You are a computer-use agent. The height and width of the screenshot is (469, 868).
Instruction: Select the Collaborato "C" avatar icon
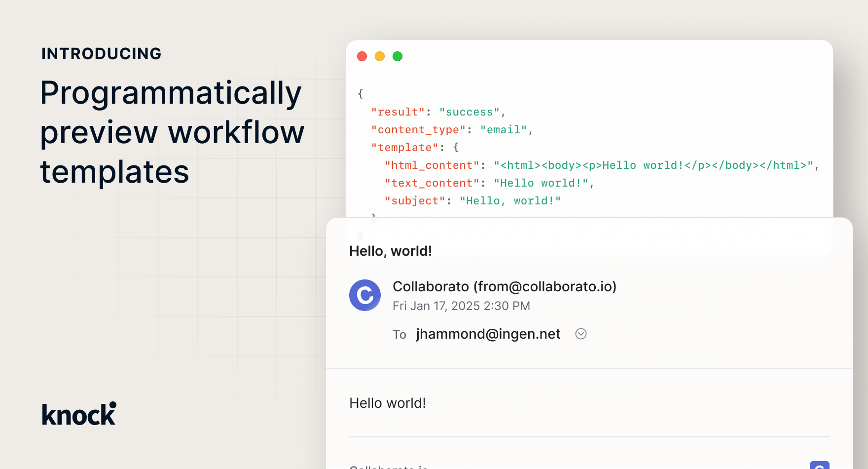[365, 295]
